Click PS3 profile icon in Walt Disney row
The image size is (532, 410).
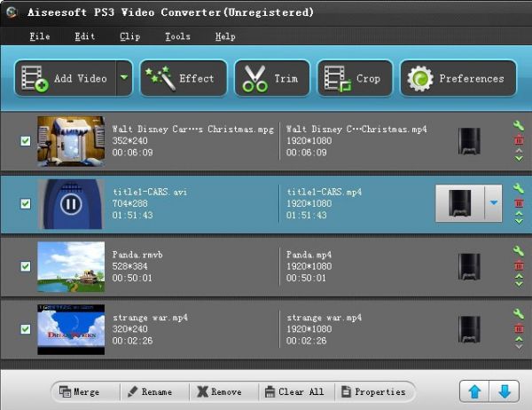click(469, 141)
